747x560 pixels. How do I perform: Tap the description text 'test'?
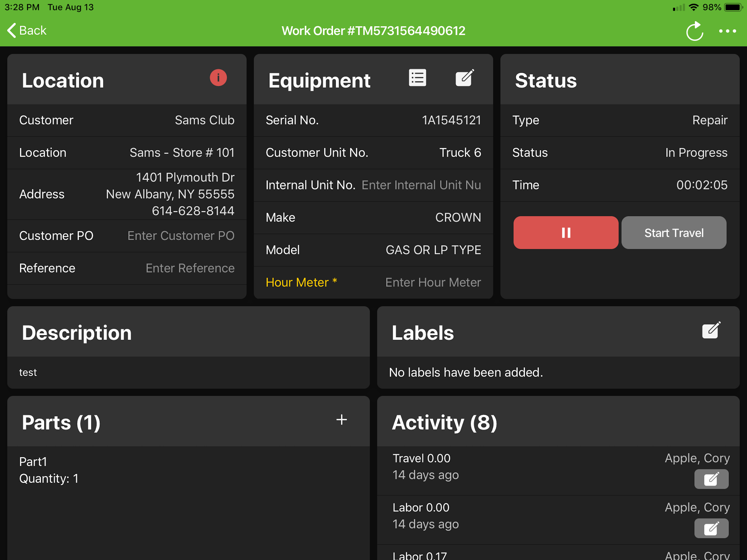pyautogui.click(x=28, y=372)
